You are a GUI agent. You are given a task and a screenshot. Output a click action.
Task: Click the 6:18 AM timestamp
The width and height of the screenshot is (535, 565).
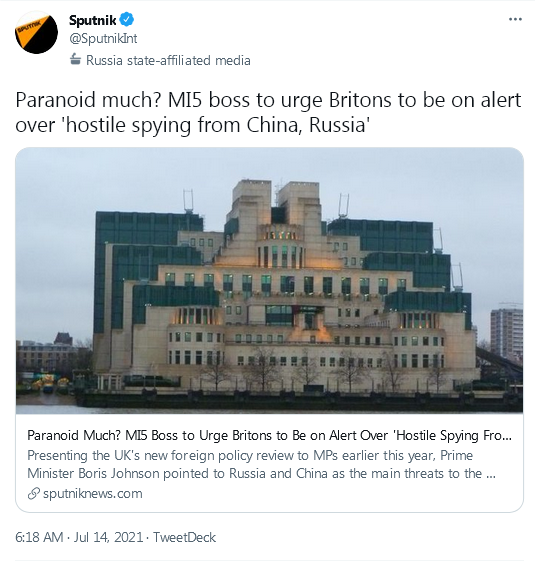(x=39, y=538)
